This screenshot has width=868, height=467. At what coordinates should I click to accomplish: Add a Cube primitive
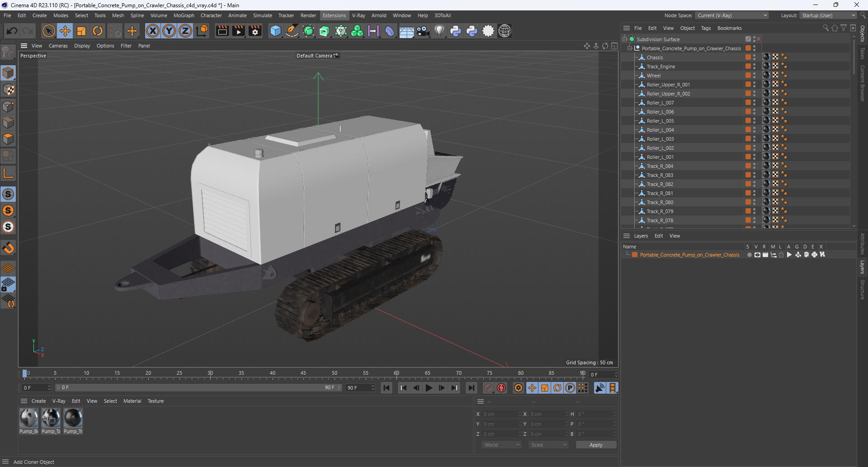[x=275, y=31]
